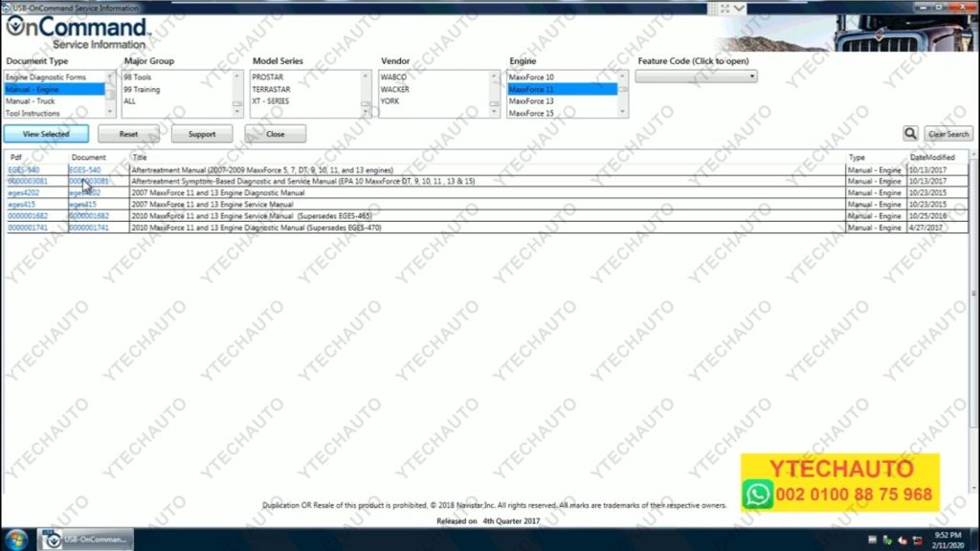The height and width of the screenshot is (551, 980).
Task: Click the Clear Search button
Action: (948, 134)
